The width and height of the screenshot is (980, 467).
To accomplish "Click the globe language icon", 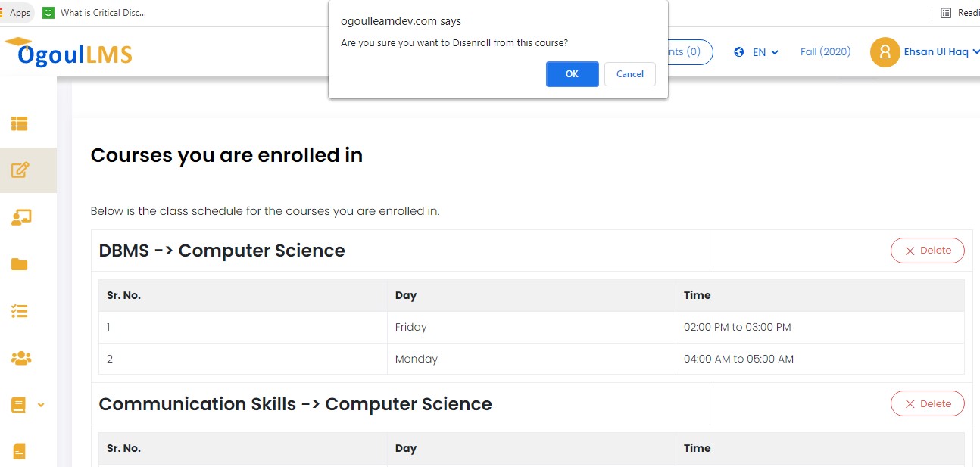I will [739, 52].
